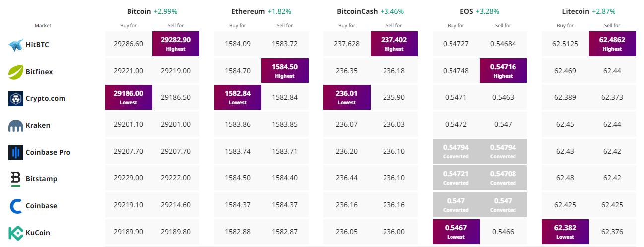Screen dimensions: 644x247
Task: Click the Kraken market name link
Action: 38,126
